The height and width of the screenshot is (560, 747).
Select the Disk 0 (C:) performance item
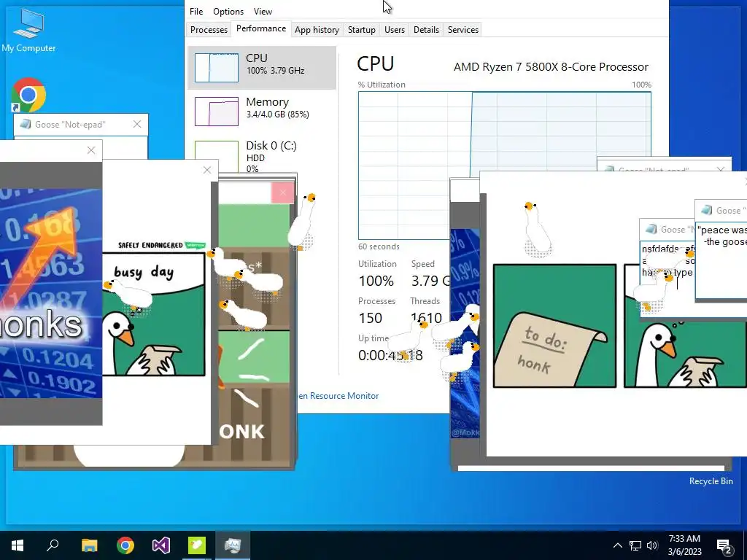pos(262,155)
